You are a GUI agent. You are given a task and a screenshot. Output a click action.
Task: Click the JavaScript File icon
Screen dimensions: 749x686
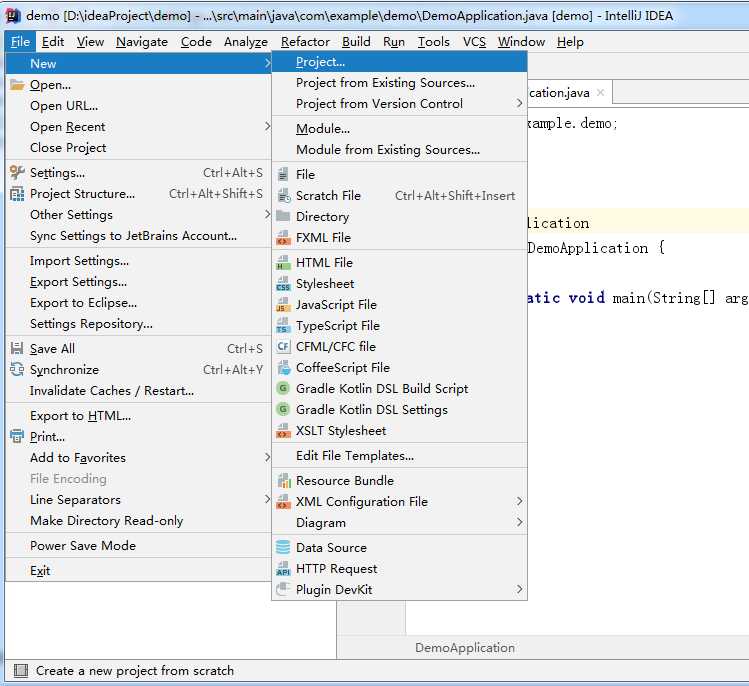click(283, 304)
